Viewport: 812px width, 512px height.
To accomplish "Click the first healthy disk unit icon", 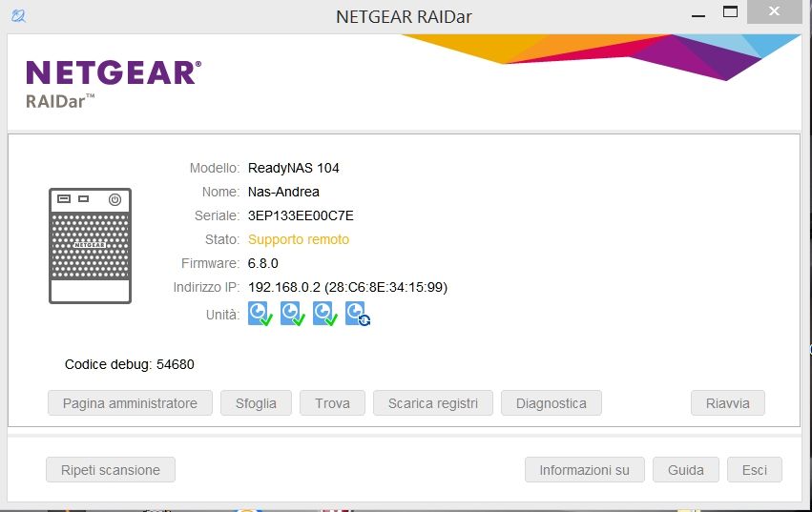I will (260, 314).
